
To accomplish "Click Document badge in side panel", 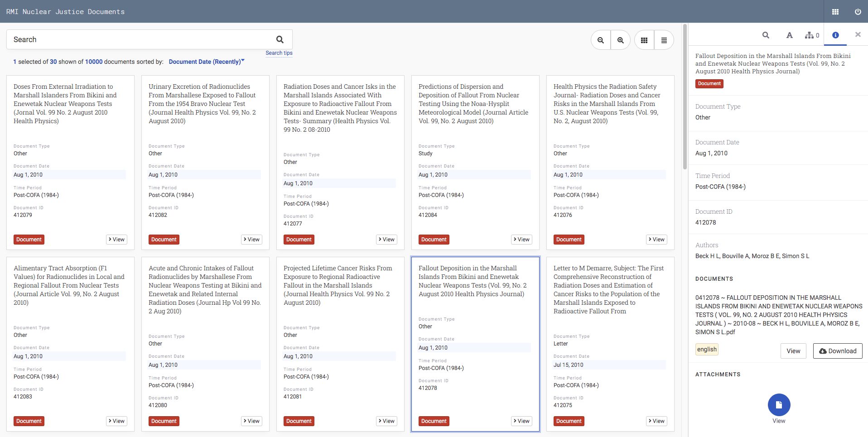I will coord(709,84).
